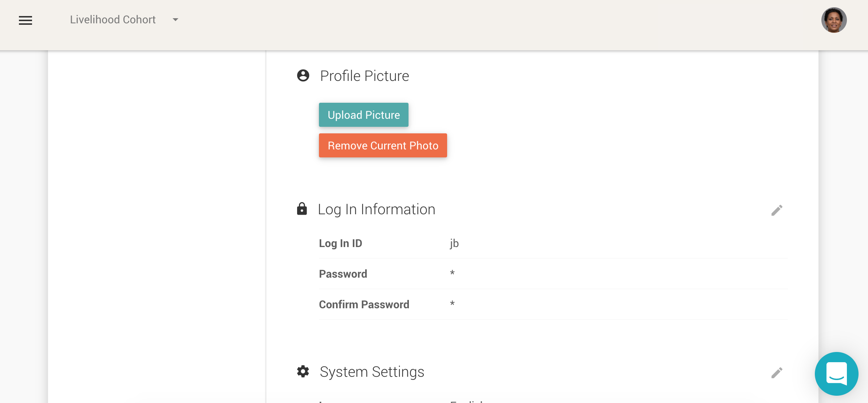Click the Log In ID value jb
The height and width of the screenshot is (403, 868).
point(454,243)
